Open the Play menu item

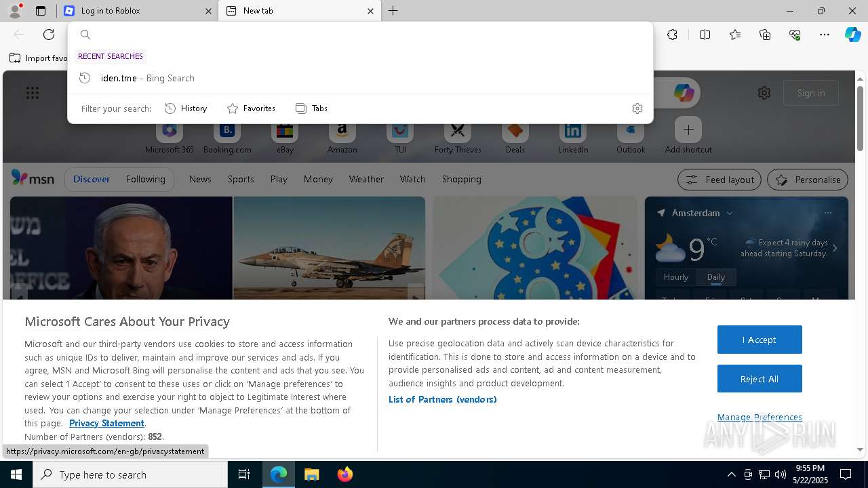point(279,179)
